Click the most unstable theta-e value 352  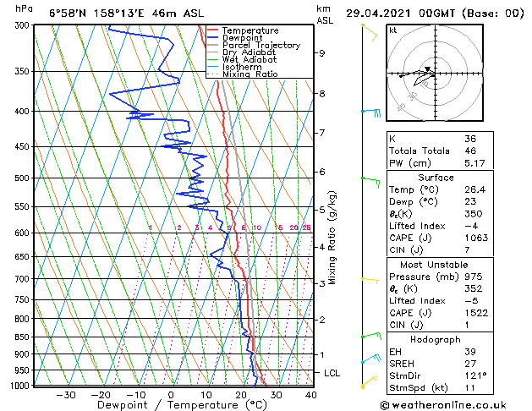click(x=474, y=288)
